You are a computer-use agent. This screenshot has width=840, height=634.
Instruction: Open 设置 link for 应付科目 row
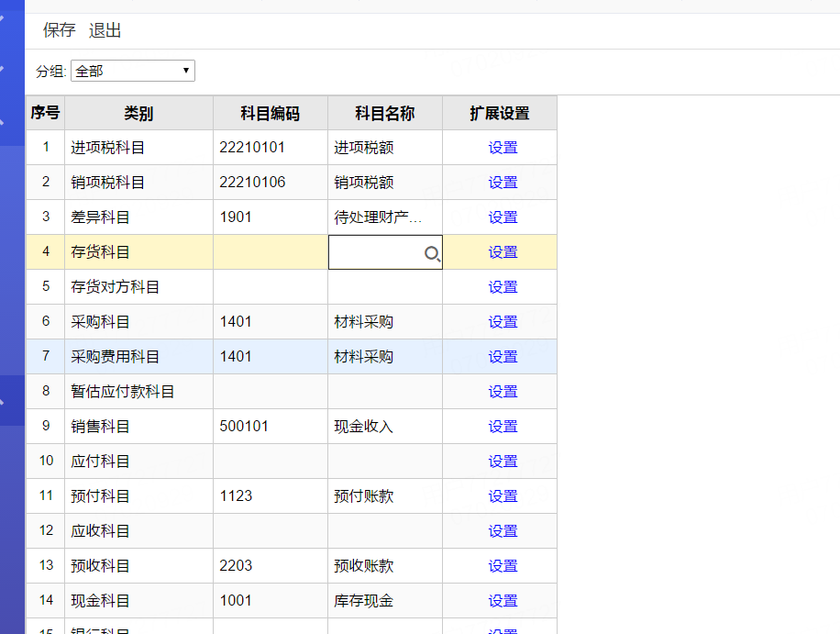coord(503,461)
